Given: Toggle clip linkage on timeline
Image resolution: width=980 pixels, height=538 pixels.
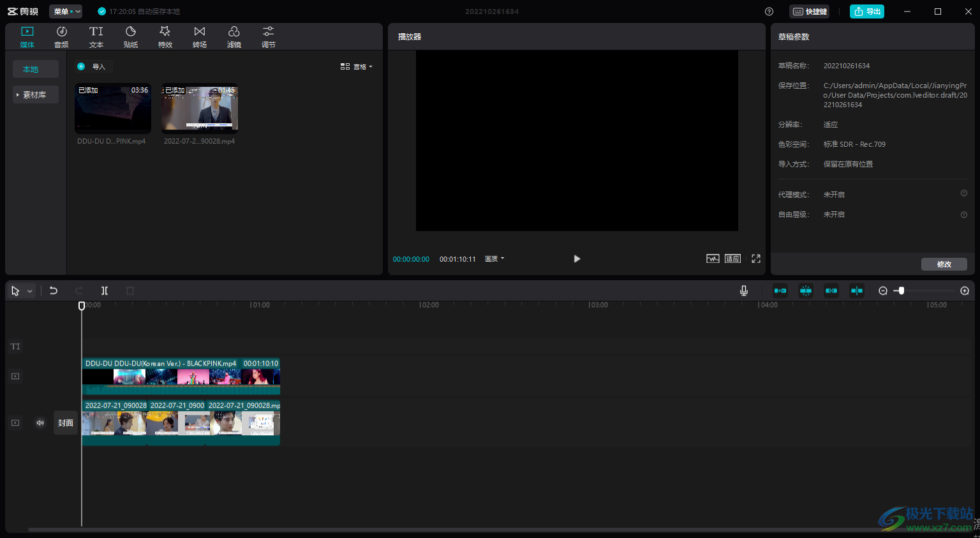Looking at the screenshot, I should click(x=831, y=290).
